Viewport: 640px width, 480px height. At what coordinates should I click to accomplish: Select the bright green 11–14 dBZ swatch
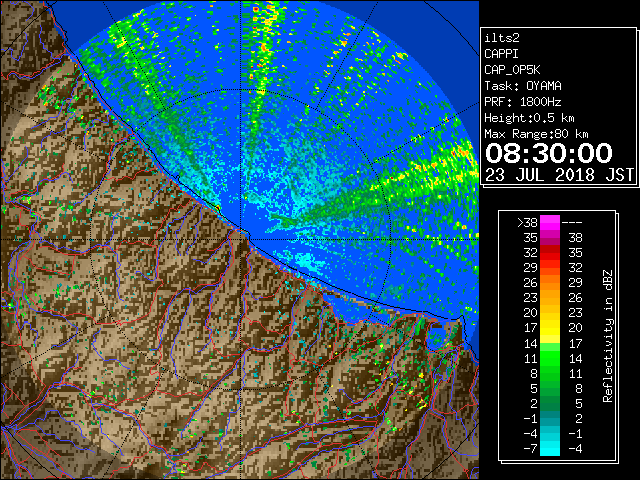coord(550,358)
